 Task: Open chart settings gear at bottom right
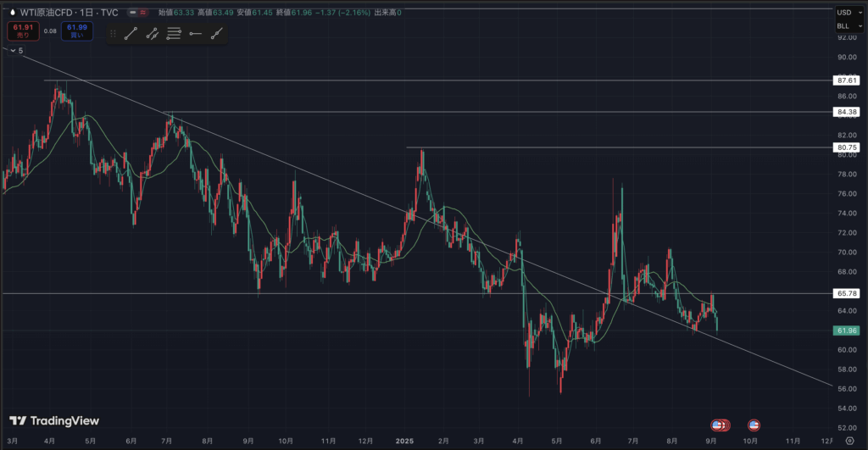pyautogui.click(x=849, y=442)
